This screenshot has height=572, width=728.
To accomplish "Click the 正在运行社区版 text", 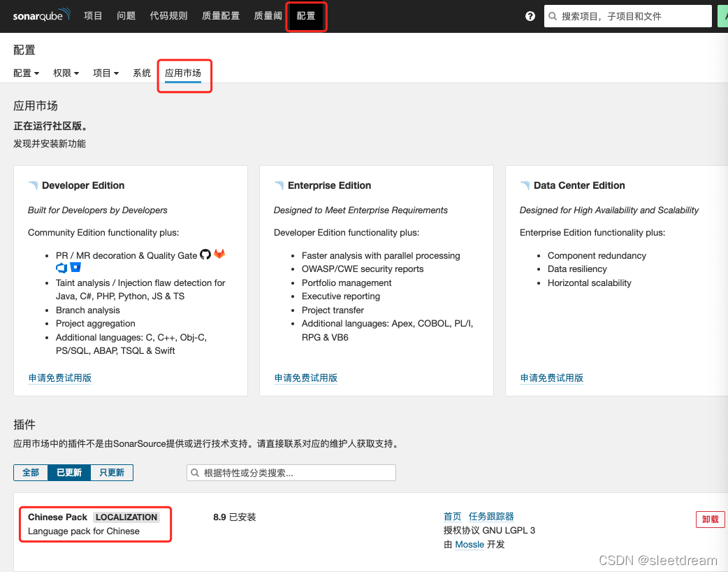I will coord(50,126).
